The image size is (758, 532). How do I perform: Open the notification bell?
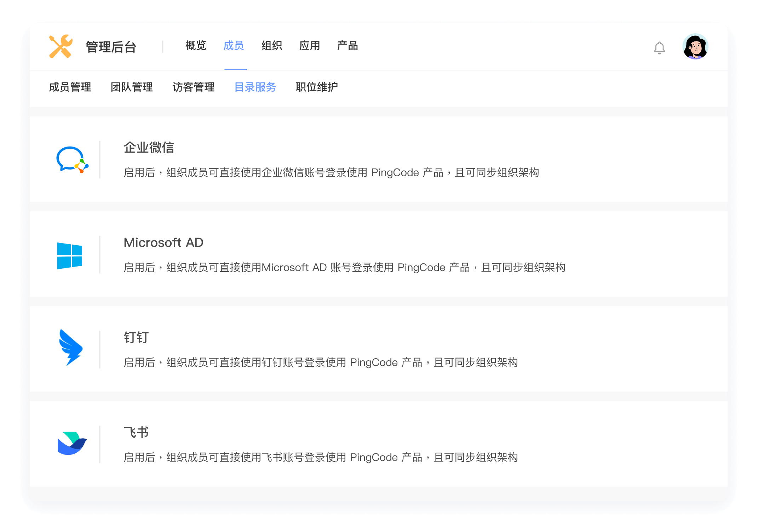click(659, 47)
